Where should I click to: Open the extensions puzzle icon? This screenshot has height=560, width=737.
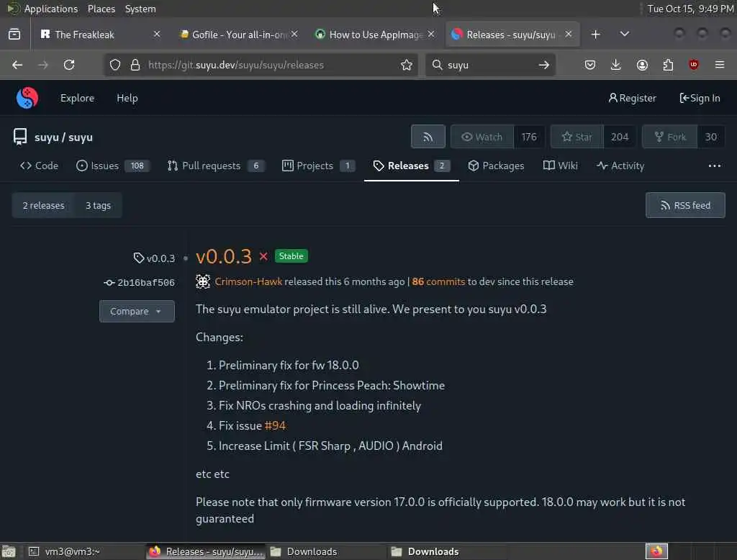pos(668,65)
